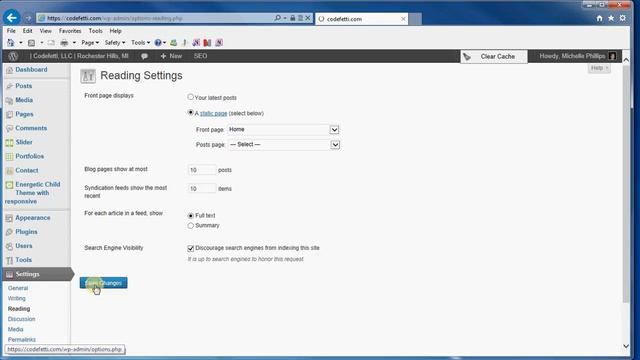The width and height of the screenshot is (640, 360).
Task: Select 'Your latest posts' radio button
Action: point(190,97)
